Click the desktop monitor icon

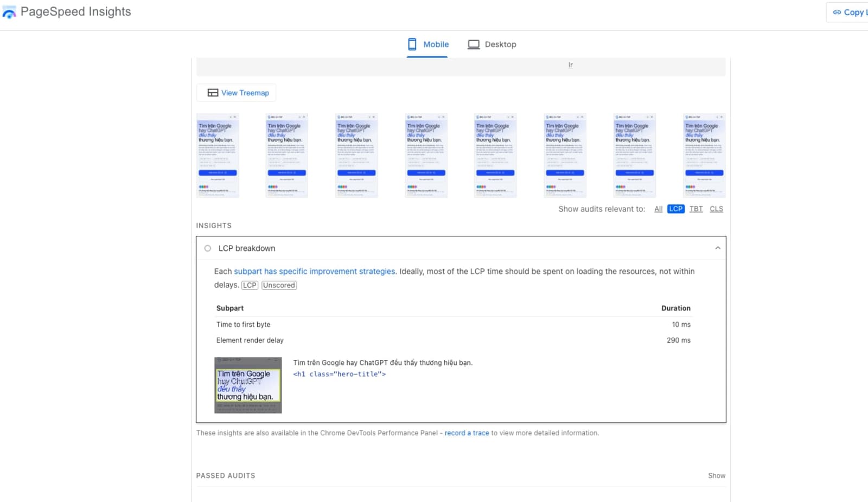[474, 44]
